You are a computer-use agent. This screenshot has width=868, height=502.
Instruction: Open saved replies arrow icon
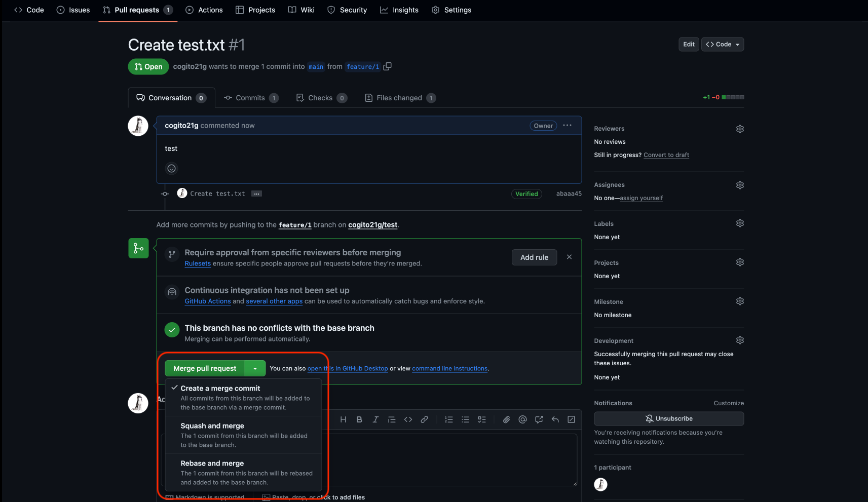click(x=555, y=419)
